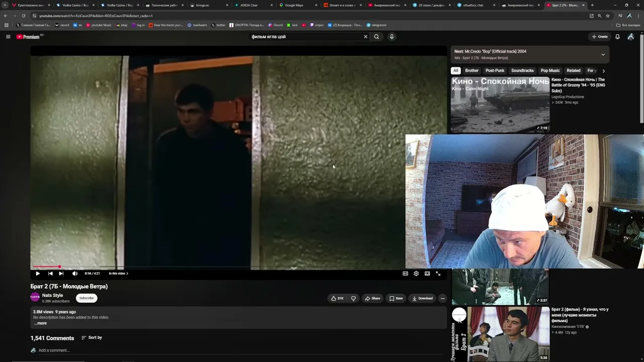Open 'Брат 2 (фильм) - Я узнал' video title
The width and height of the screenshot is (644, 362).
coord(580,315)
